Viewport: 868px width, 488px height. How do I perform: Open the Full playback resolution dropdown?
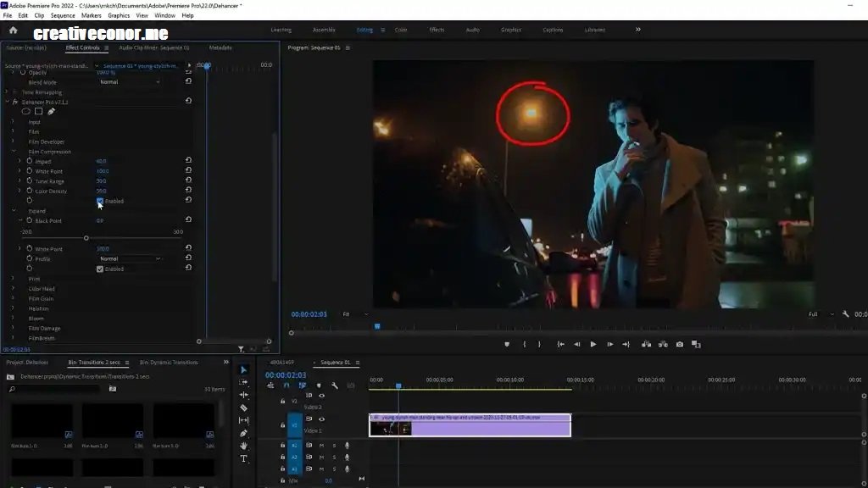click(x=821, y=313)
